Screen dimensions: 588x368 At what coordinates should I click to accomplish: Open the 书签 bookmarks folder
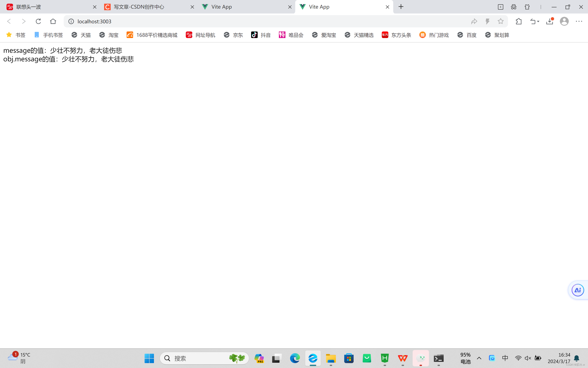point(16,35)
